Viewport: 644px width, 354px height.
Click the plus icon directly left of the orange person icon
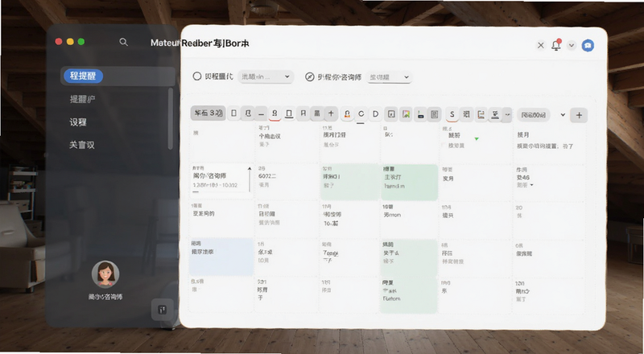(331, 113)
